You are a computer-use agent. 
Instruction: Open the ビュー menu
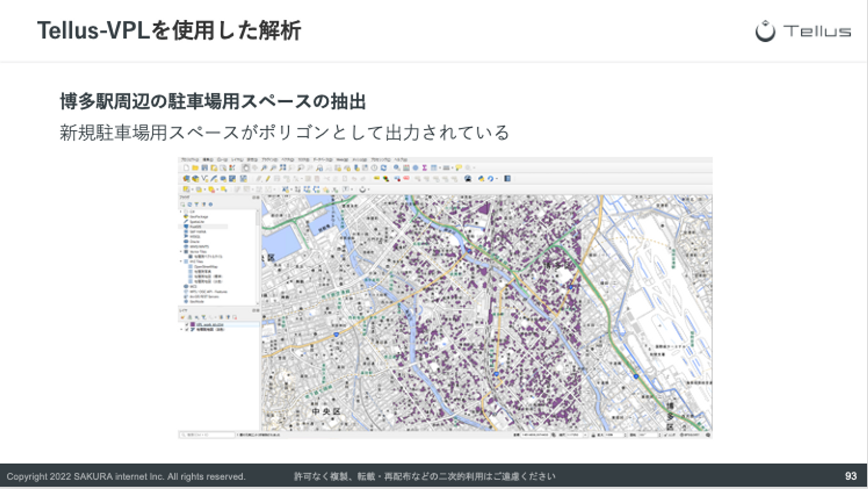(222, 160)
